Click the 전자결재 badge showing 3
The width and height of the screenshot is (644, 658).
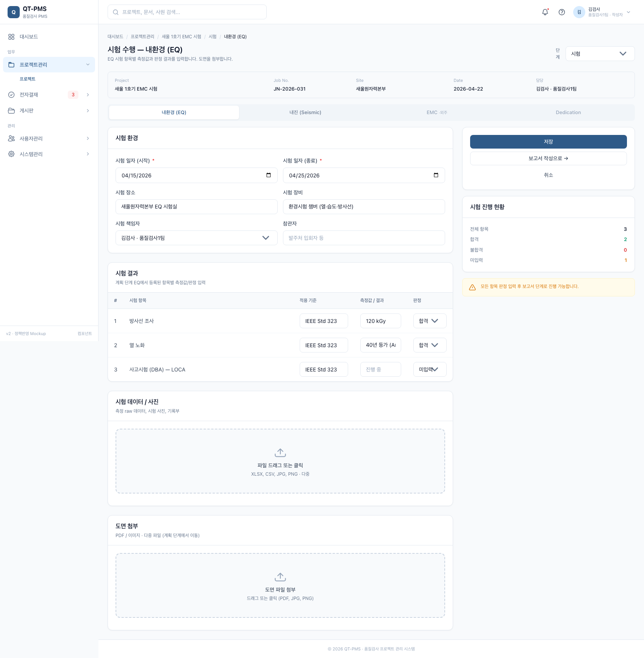click(73, 95)
